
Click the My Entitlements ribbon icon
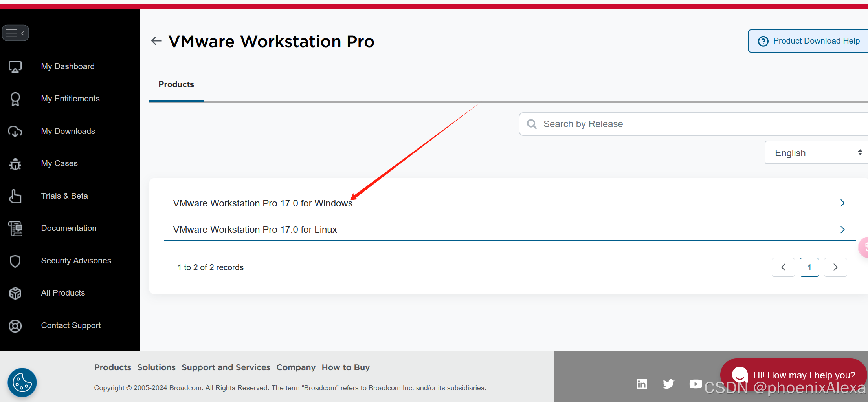15,99
